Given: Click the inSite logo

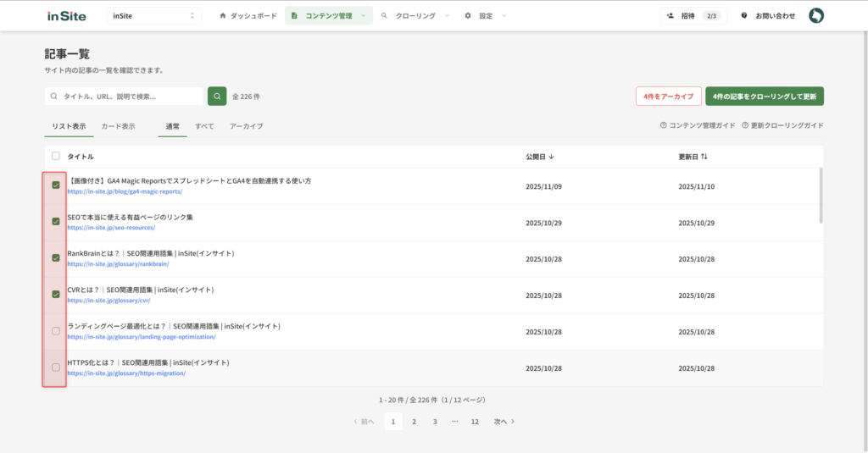Looking at the screenshot, I should point(66,16).
